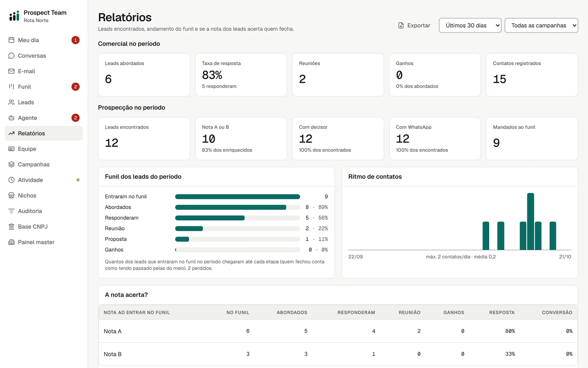Click the Prospect Team logo icon
This screenshot has width=588, height=368.
tap(14, 16)
